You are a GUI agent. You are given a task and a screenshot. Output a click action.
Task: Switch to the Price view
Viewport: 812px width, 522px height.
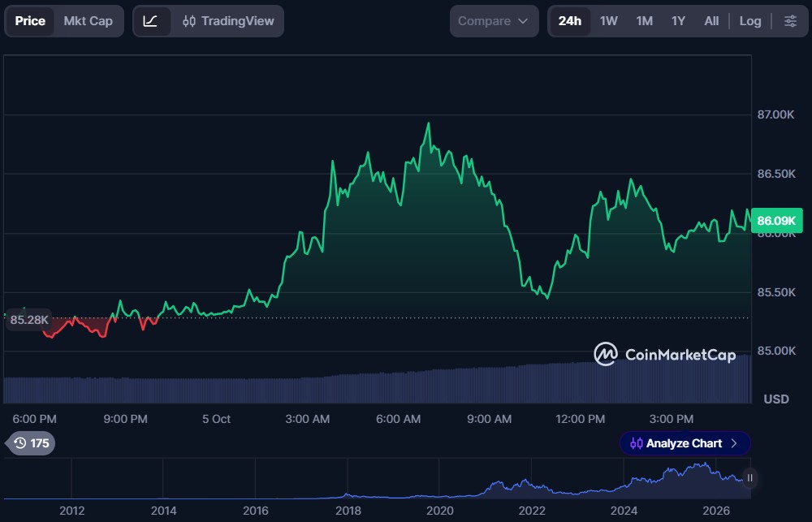pos(29,21)
